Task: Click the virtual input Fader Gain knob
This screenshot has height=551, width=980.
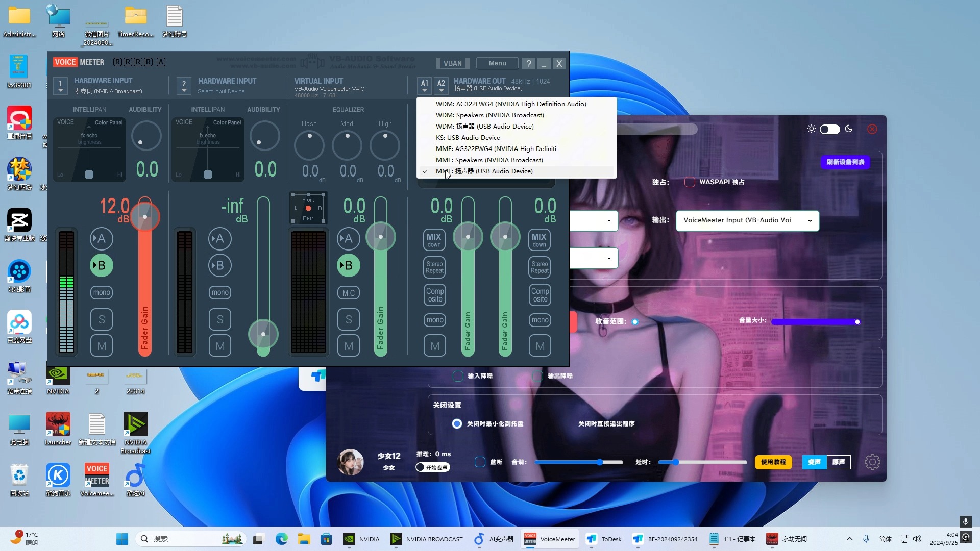Action: coord(381,237)
